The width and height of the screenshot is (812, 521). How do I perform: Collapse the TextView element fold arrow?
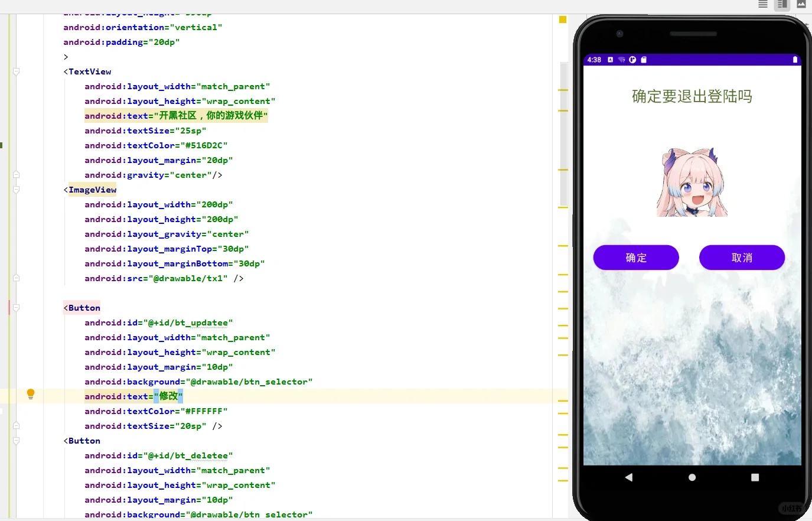(16, 71)
